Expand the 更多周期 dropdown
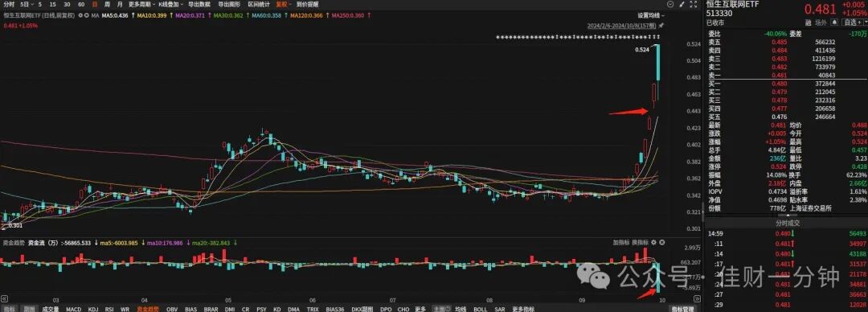Image resolution: width=868 pixels, height=312 pixels. (x=141, y=5)
